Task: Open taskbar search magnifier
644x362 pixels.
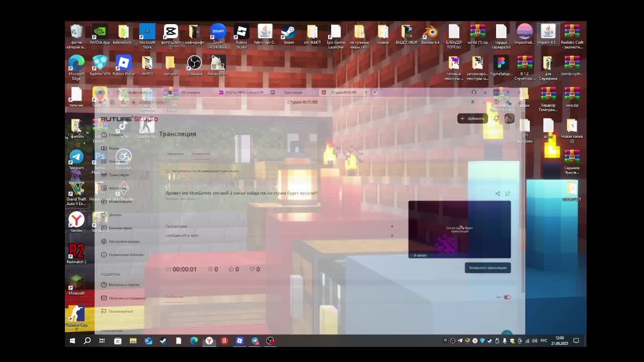Action: click(87, 341)
